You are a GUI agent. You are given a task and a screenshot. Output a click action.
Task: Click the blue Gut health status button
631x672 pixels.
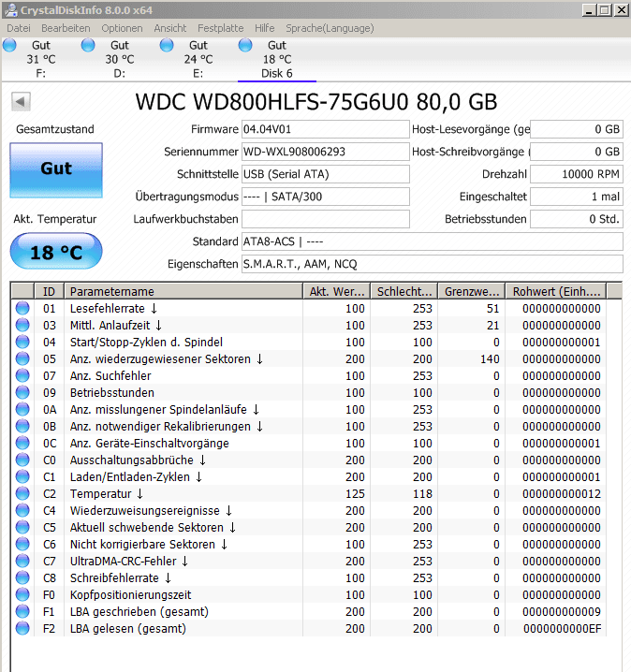(x=56, y=170)
